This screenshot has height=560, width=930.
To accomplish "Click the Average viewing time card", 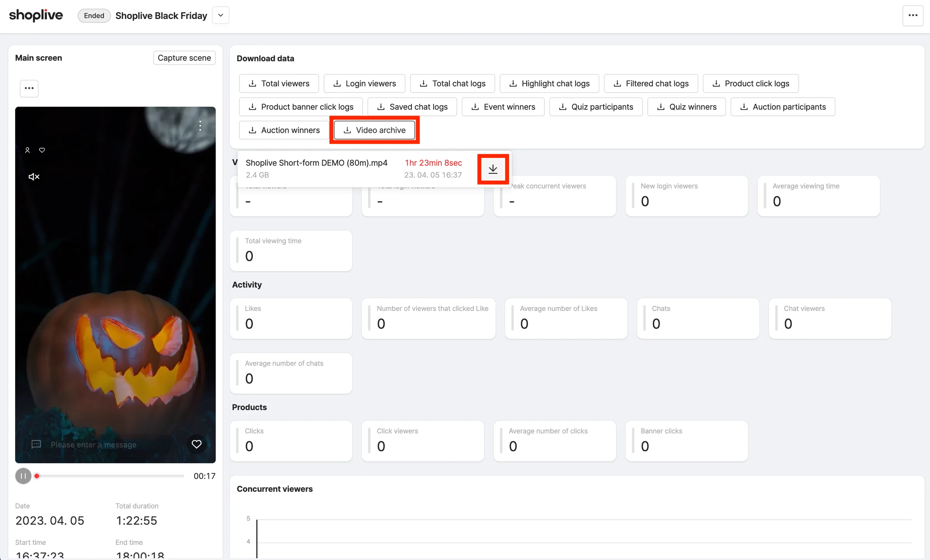I will click(x=818, y=196).
